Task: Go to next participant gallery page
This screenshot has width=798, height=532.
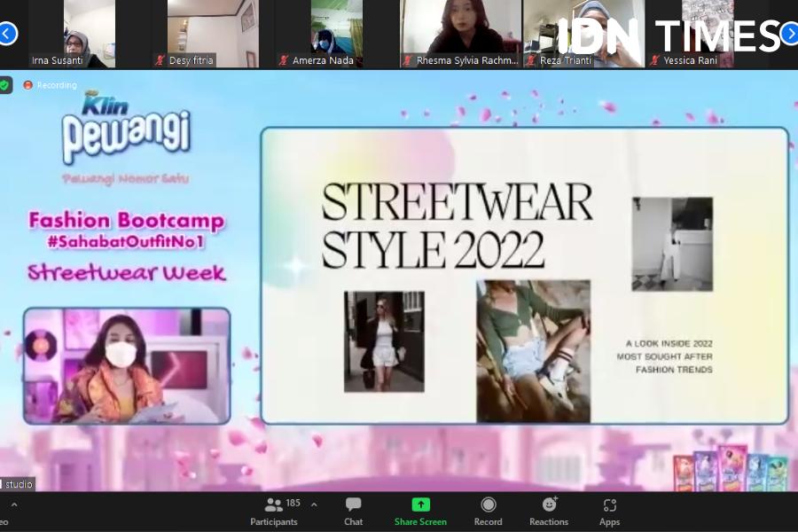Action: click(x=790, y=34)
